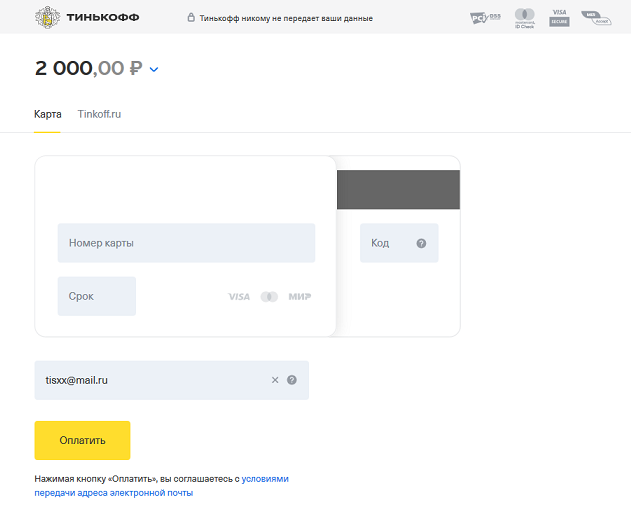Click the email field tisxx@mail.ru
The height and width of the screenshot is (512, 631).
point(172,380)
